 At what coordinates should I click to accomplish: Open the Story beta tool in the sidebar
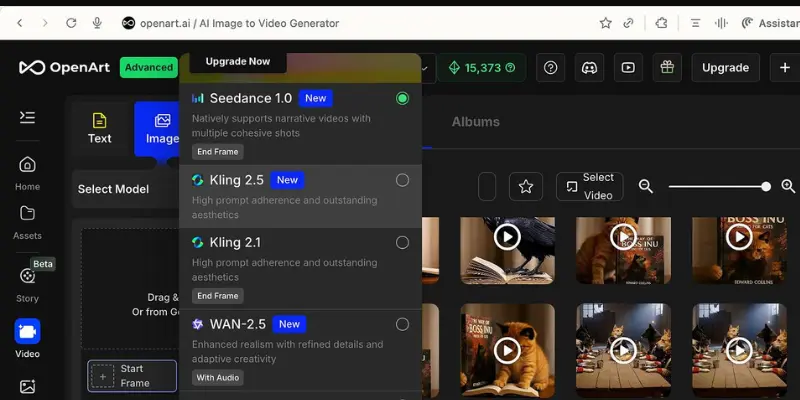[27, 283]
